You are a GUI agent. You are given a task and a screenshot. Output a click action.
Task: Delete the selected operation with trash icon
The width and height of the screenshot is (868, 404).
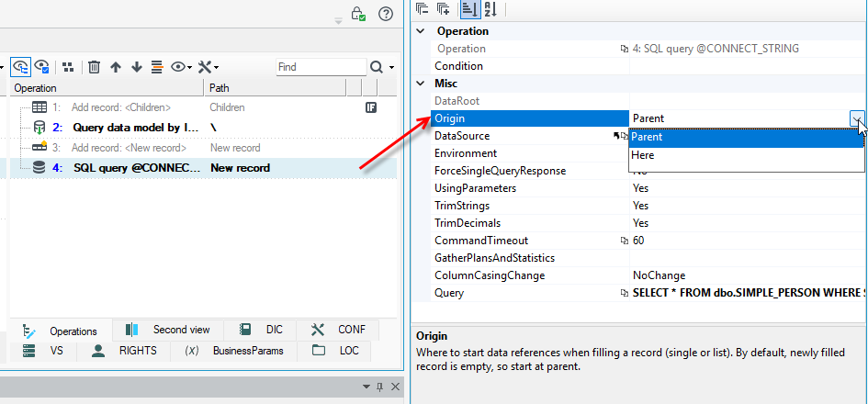tap(94, 67)
